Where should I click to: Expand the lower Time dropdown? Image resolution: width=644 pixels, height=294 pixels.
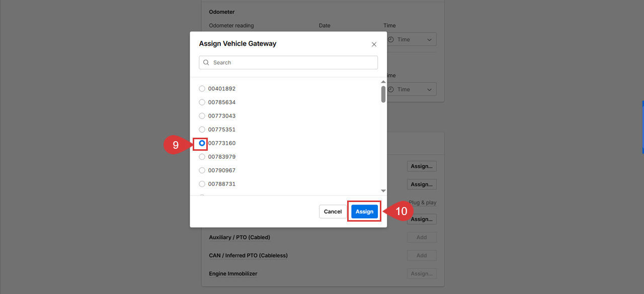click(428, 89)
